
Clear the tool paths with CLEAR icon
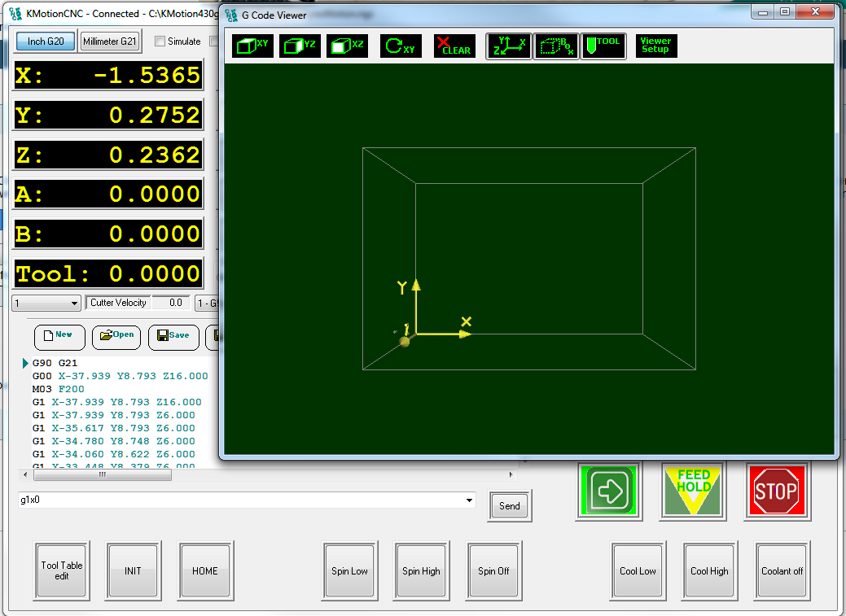click(x=454, y=46)
